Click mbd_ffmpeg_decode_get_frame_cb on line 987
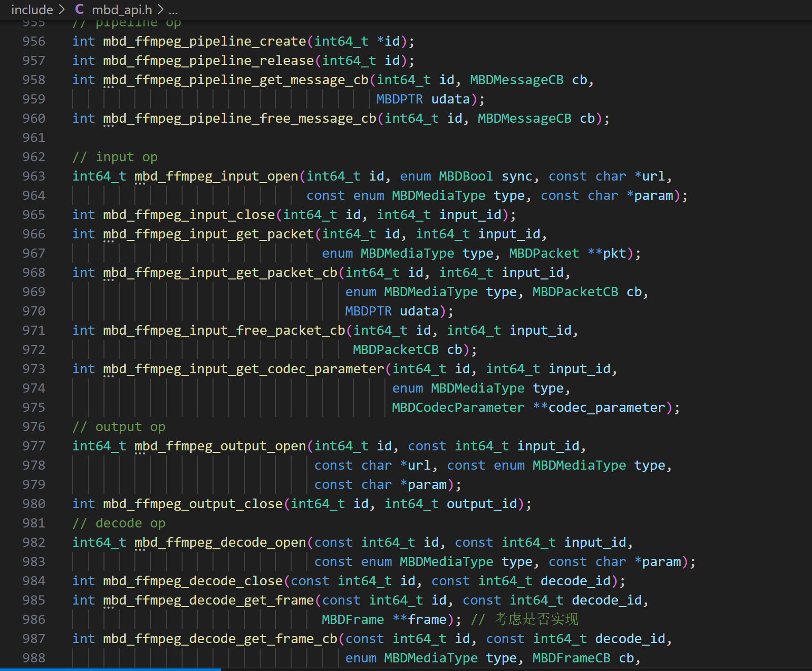The width and height of the screenshot is (812, 671). click(x=220, y=639)
